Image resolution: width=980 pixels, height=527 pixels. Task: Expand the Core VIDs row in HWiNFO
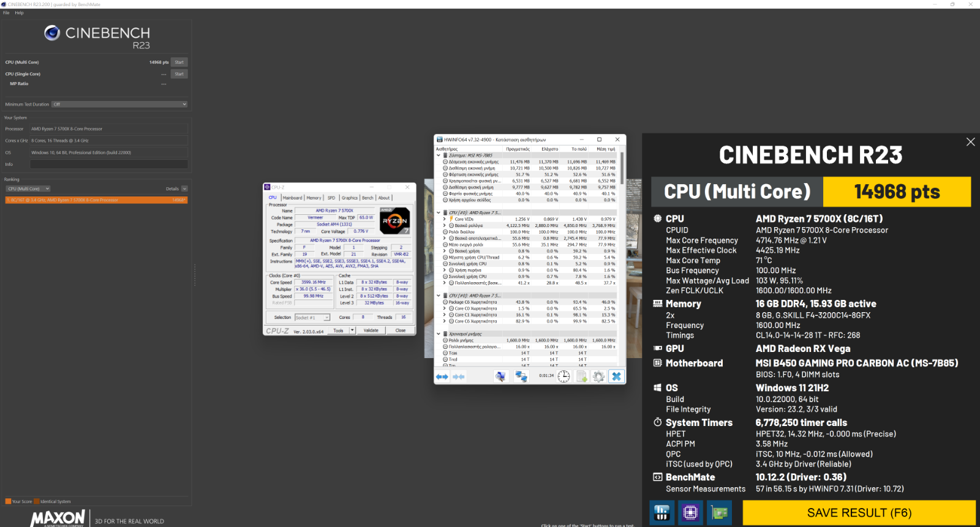tap(445, 219)
